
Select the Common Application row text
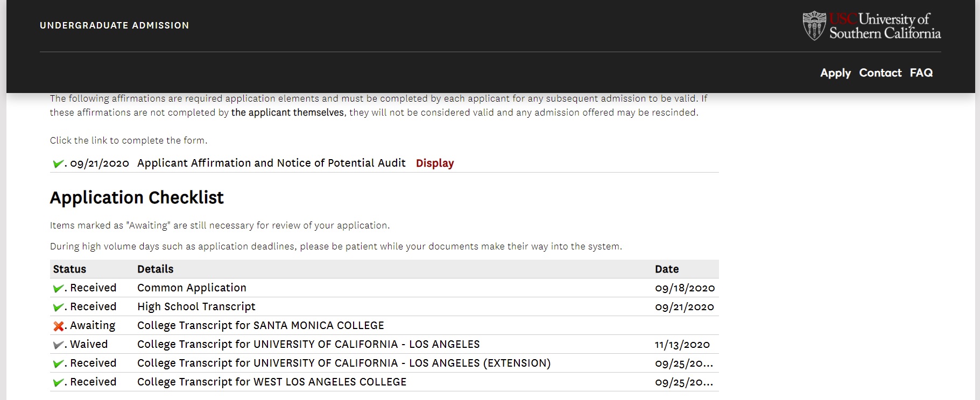point(192,288)
